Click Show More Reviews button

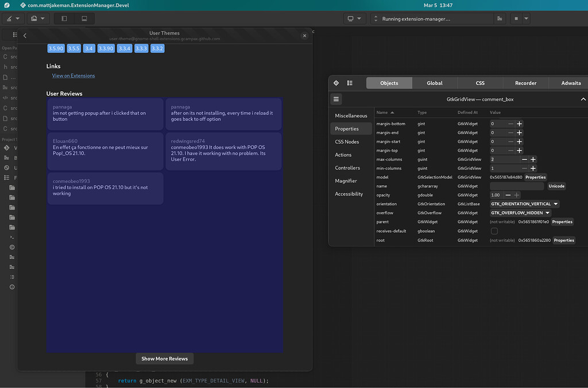[164, 359]
